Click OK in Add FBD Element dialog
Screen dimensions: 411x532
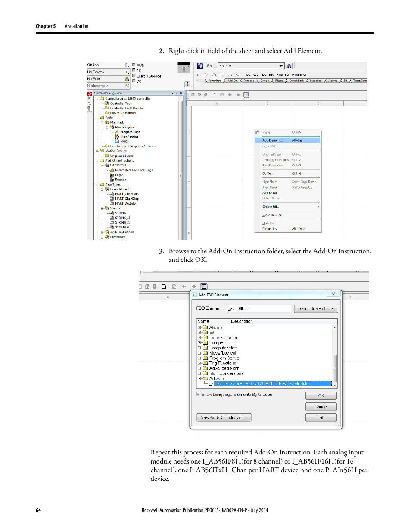(321, 395)
